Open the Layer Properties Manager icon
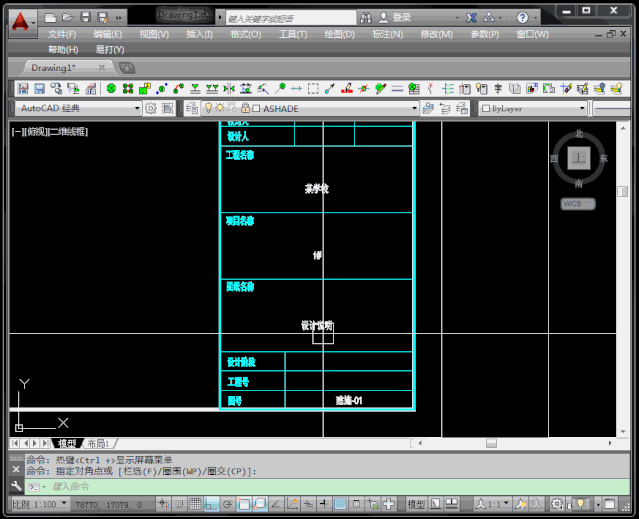 point(191,108)
